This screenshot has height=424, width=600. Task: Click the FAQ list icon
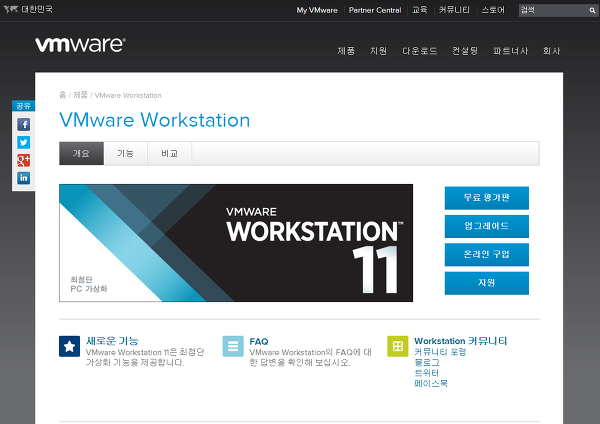coord(233,346)
